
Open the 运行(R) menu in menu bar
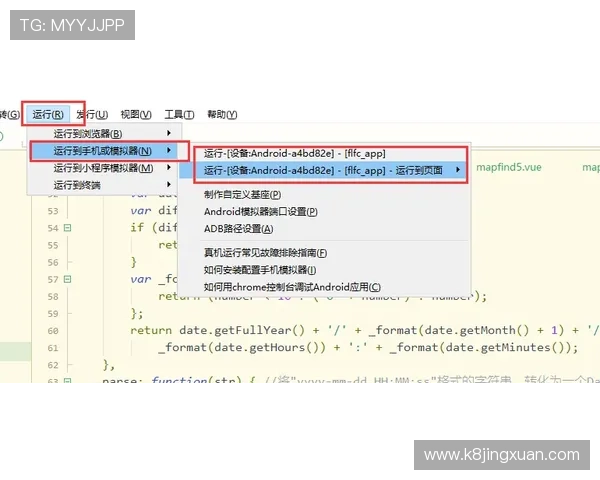click(x=49, y=114)
